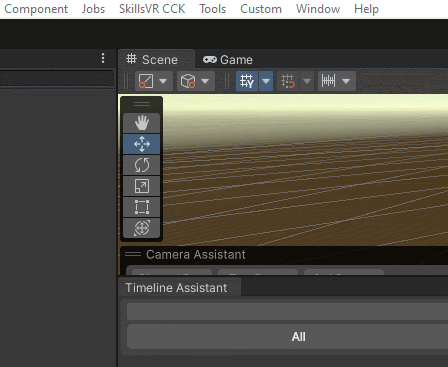Select the Move tool
448x367 pixels.
coord(142,144)
